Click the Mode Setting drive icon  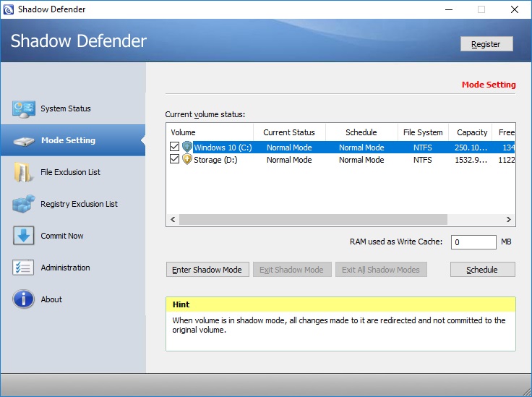pyautogui.click(x=23, y=141)
